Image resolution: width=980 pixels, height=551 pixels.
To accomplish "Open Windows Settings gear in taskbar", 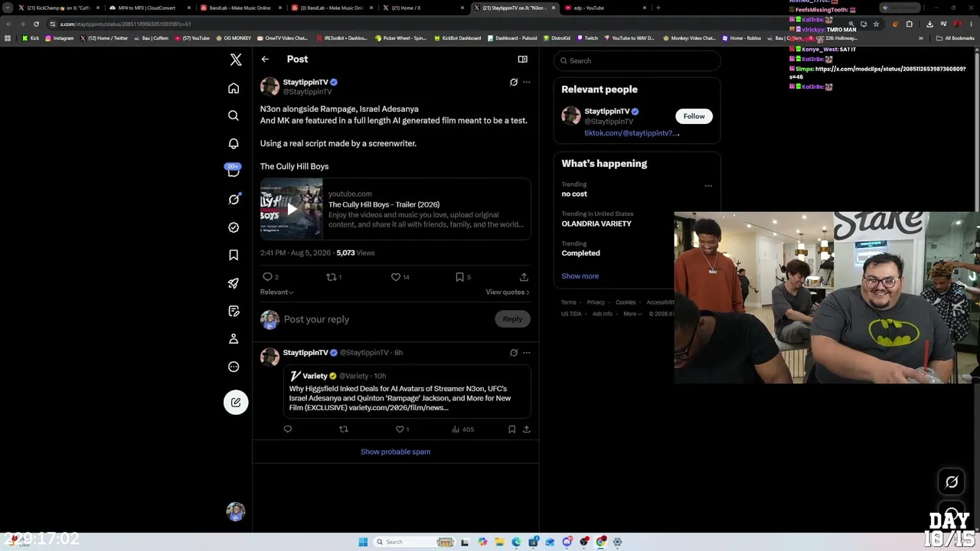I will 618,542.
